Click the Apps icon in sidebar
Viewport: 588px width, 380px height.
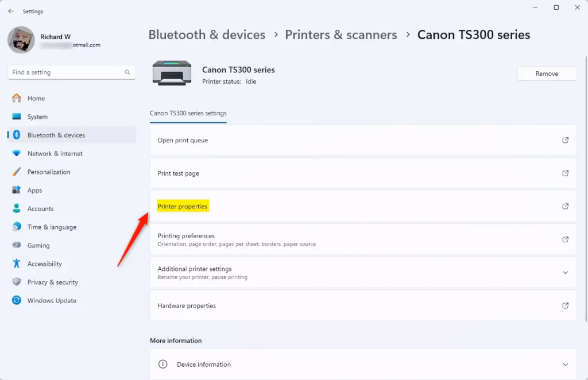17,189
